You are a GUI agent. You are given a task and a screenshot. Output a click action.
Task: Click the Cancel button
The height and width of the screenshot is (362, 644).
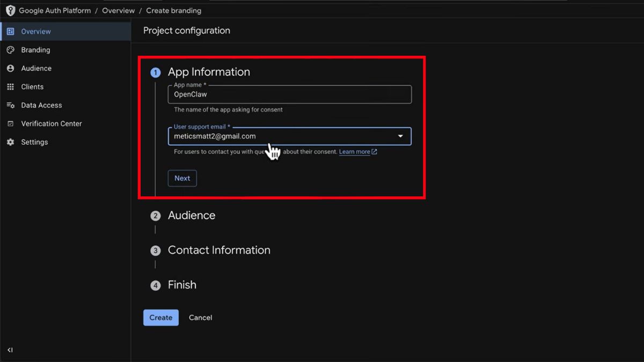pos(200,317)
